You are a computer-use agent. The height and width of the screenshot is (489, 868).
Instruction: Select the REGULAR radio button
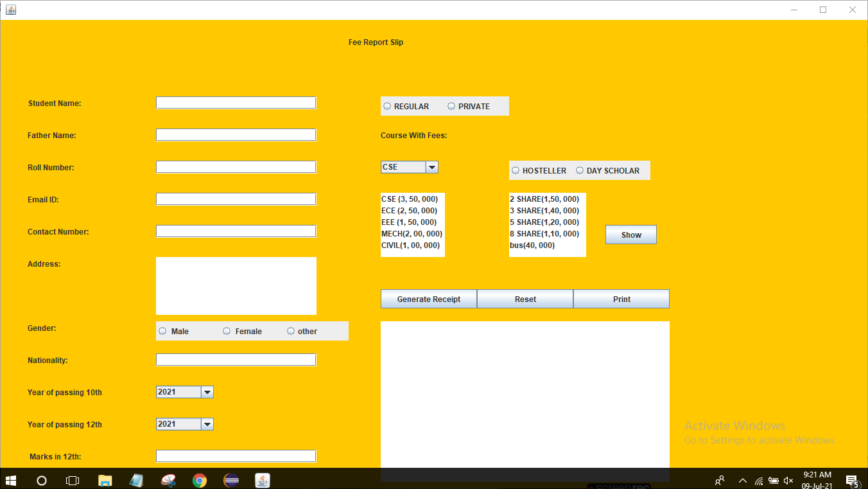pos(387,105)
